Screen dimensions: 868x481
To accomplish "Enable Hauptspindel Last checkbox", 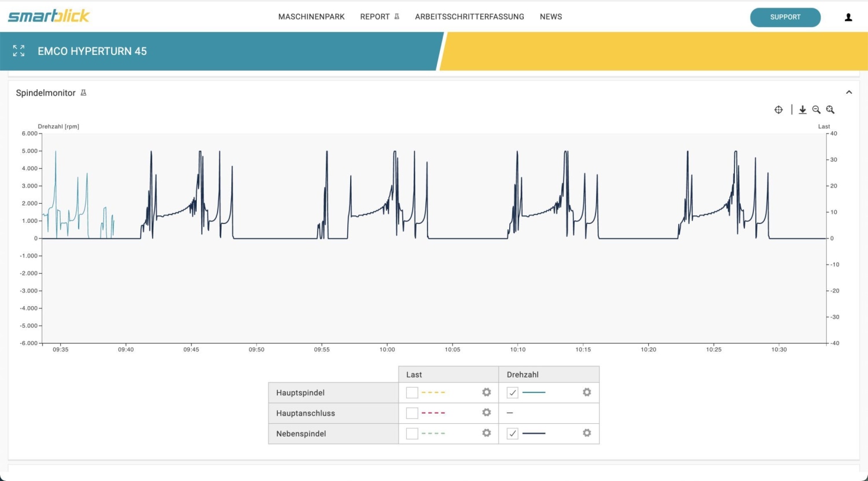I will pyautogui.click(x=412, y=392).
